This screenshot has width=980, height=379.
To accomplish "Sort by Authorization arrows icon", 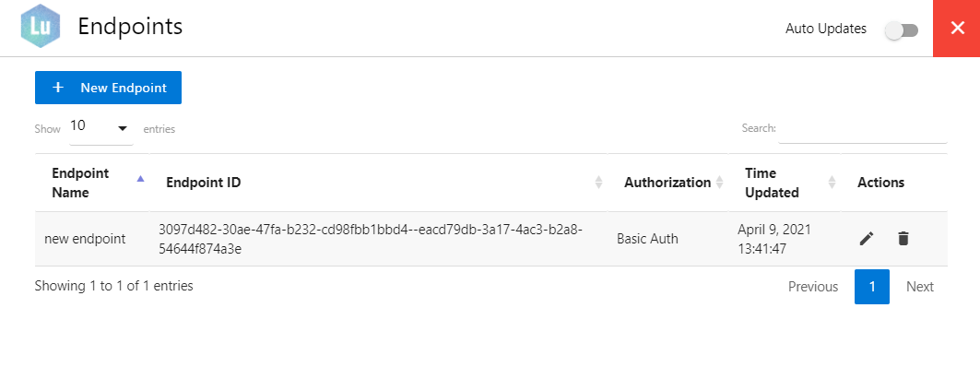I will (719, 183).
